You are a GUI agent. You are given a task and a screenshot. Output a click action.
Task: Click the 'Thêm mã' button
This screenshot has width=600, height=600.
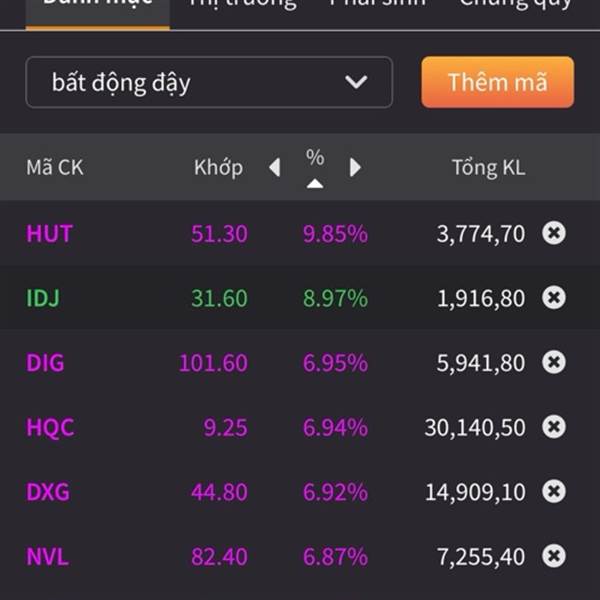coord(497,82)
